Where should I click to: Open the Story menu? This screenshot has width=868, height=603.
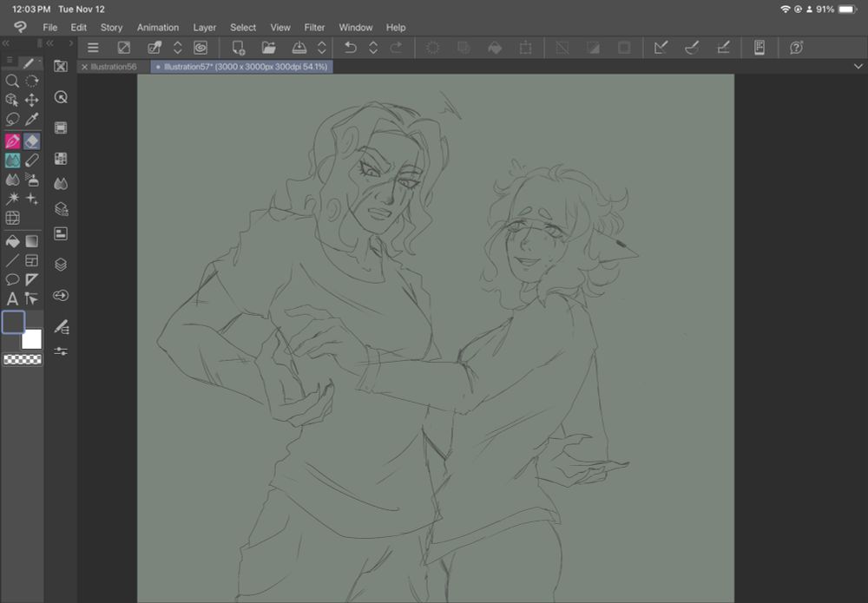click(x=111, y=27)
